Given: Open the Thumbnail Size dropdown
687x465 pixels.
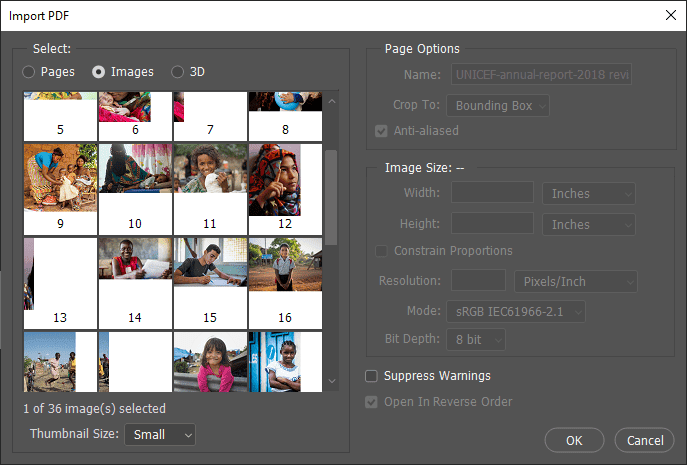Looking at the screenshot, I should click(160, 435).
